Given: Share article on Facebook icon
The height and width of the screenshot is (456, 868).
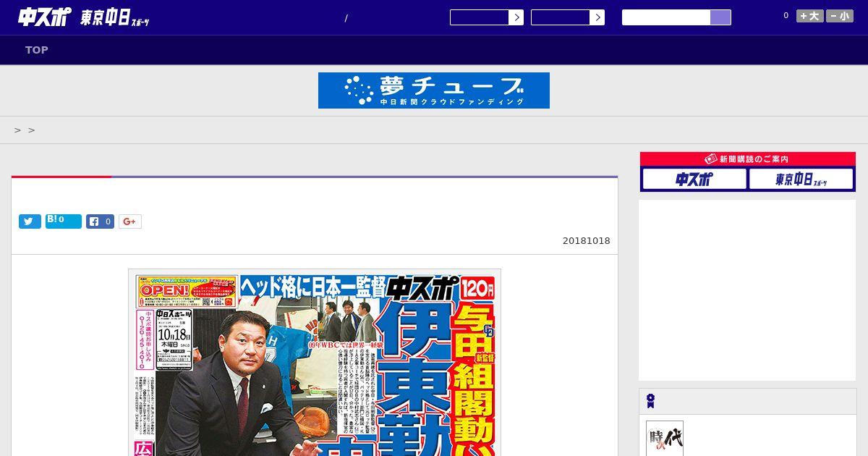Looking at the screenshot, I should 101,221.
